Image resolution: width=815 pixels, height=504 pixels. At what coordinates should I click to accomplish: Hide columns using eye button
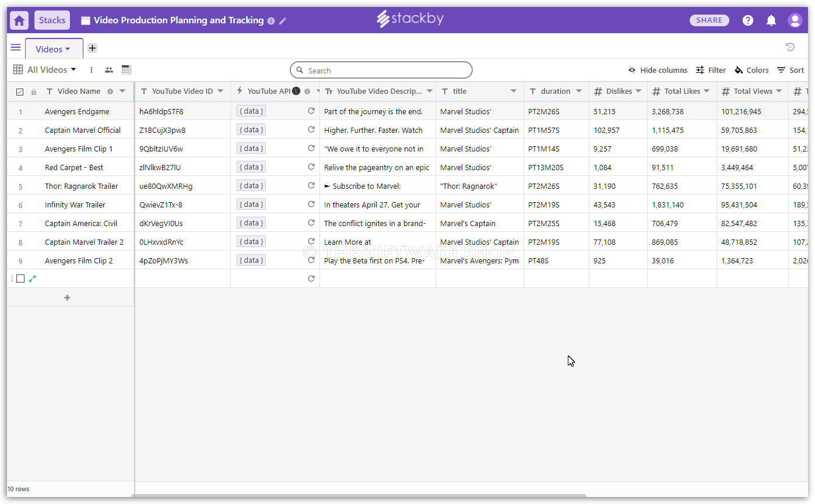coord(658,70)
